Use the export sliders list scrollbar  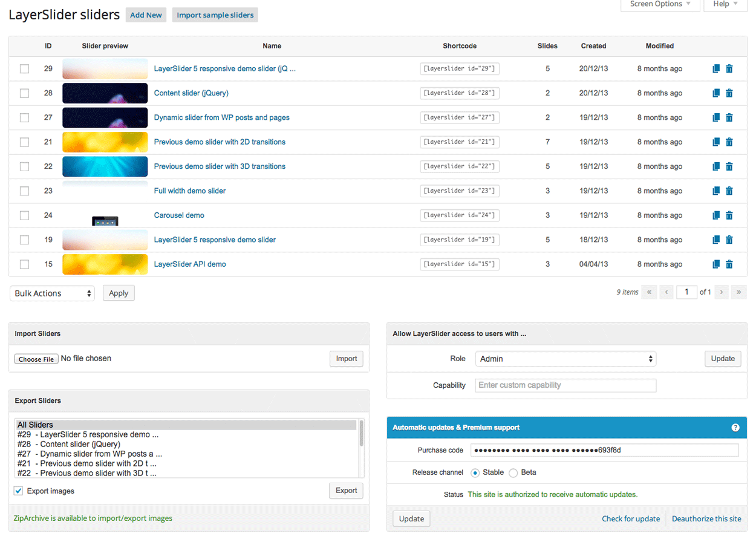(x=362, y=433)
